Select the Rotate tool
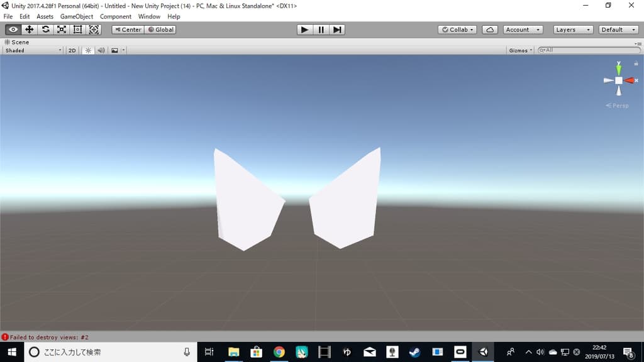Viewport: 644px width, 362px height. (45, 30)
